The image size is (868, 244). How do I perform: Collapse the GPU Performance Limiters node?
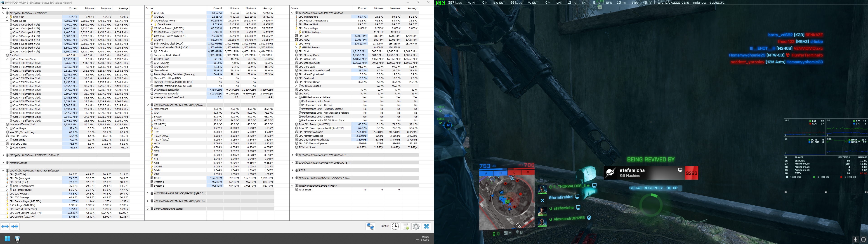(296, 97)
